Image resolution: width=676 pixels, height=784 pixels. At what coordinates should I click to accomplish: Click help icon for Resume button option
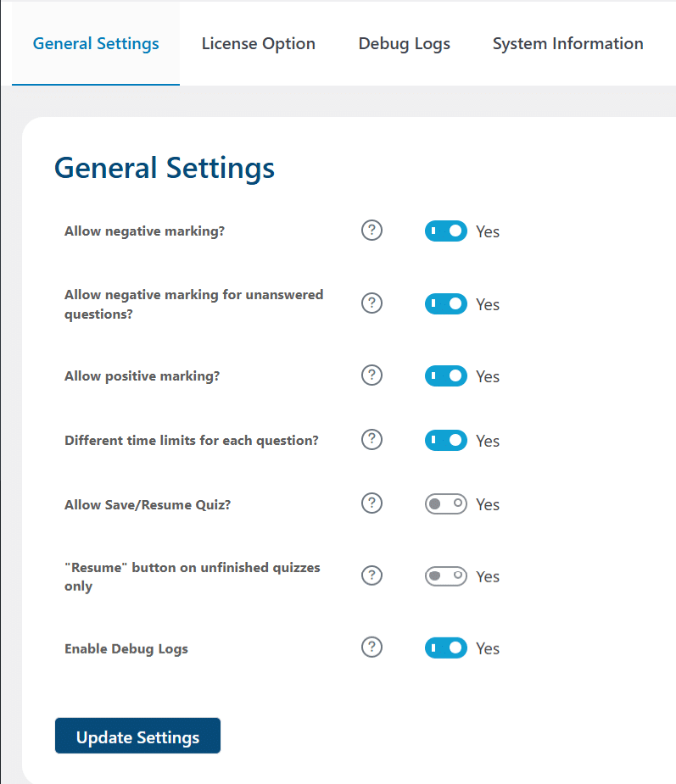(372, 575)
